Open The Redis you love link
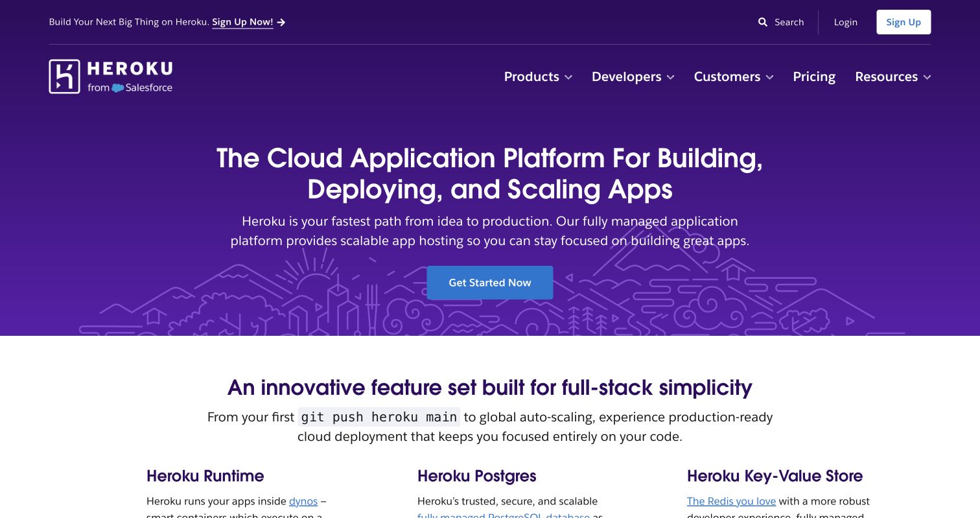The width and height of the screenshot is (980, 518). (731, 501)
